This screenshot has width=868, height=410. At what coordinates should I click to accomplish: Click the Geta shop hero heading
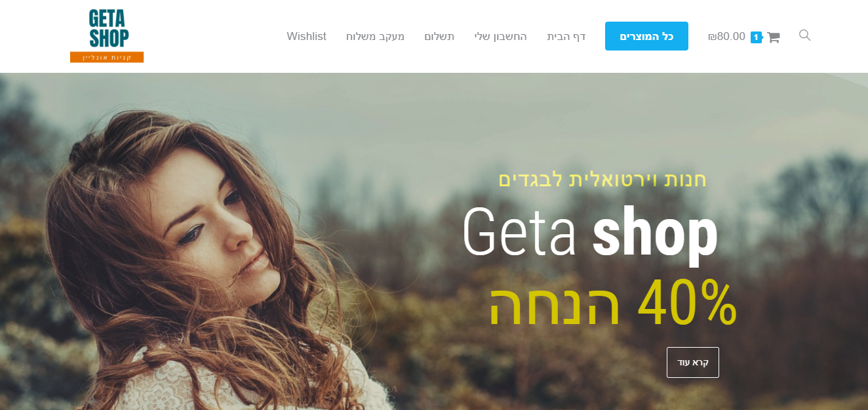coord(590,233)
